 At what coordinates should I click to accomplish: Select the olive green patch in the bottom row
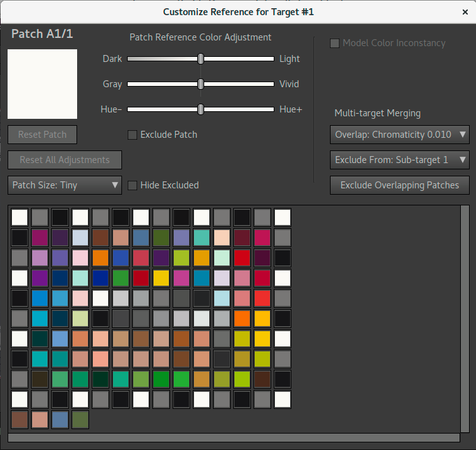point(80,420)
